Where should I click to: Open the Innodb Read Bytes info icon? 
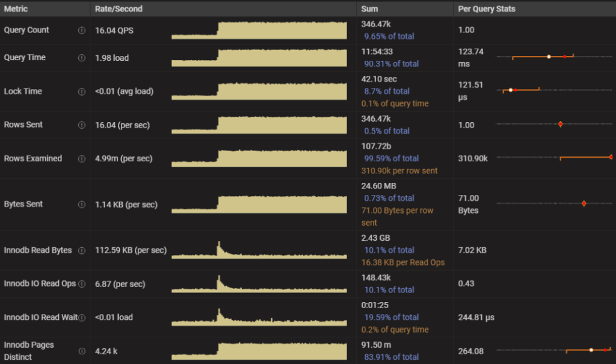coord(82,250)
